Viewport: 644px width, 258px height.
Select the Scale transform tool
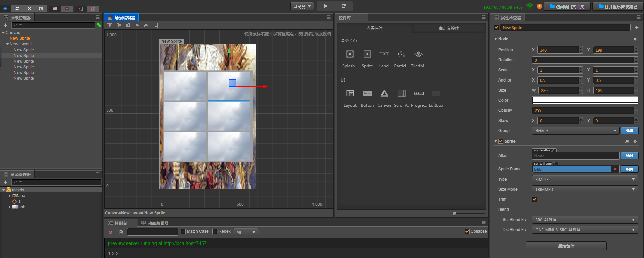coord(29,8)
